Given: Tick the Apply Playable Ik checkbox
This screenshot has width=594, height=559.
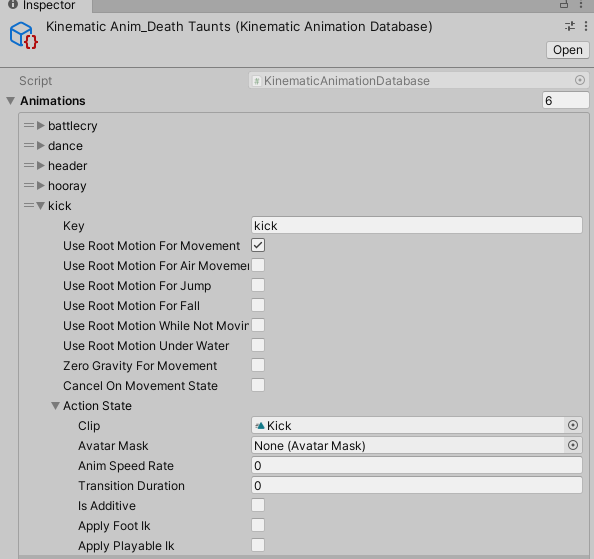Looking at the screenshot, I should [258, 545].
